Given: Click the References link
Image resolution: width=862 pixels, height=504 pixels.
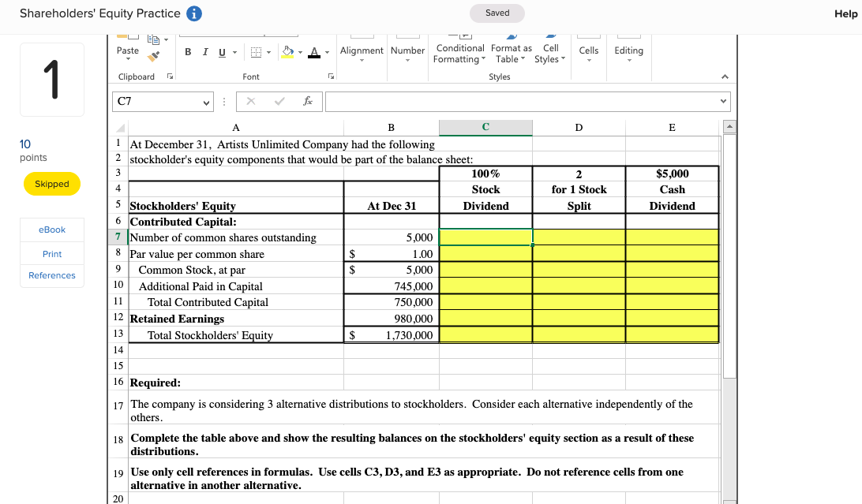Looking at the screenshot, I should (51, 275).
